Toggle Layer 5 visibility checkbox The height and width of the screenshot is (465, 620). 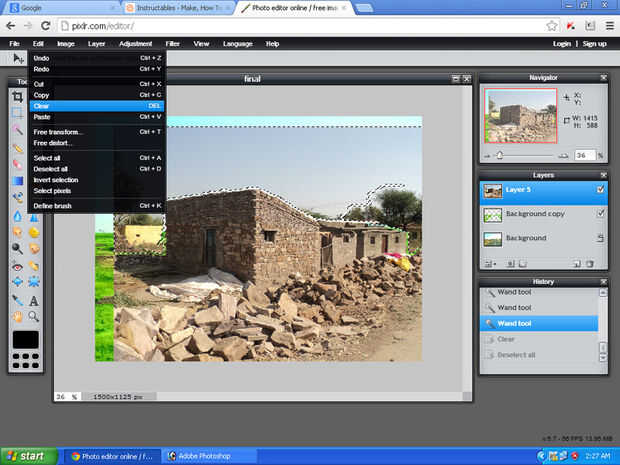[600, 189]
